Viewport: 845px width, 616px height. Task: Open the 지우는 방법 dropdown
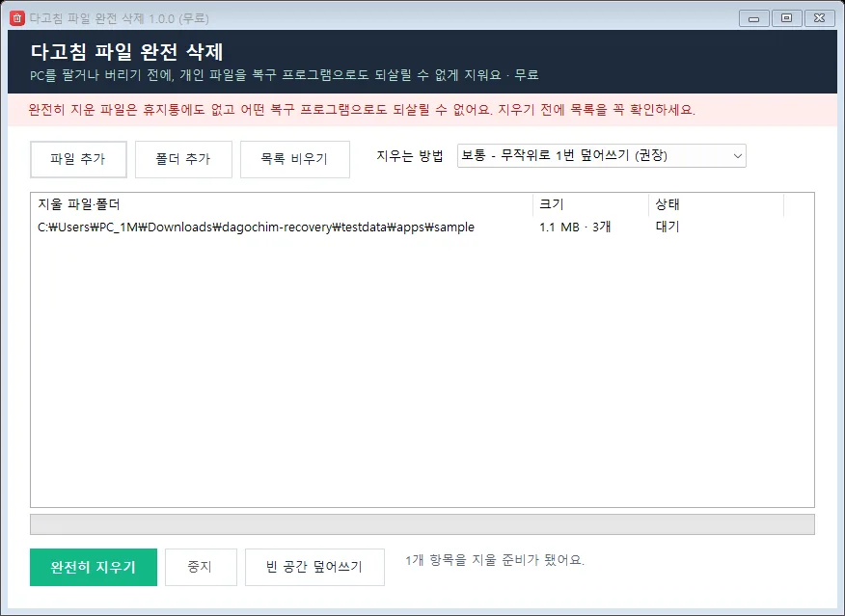[601, 155]
